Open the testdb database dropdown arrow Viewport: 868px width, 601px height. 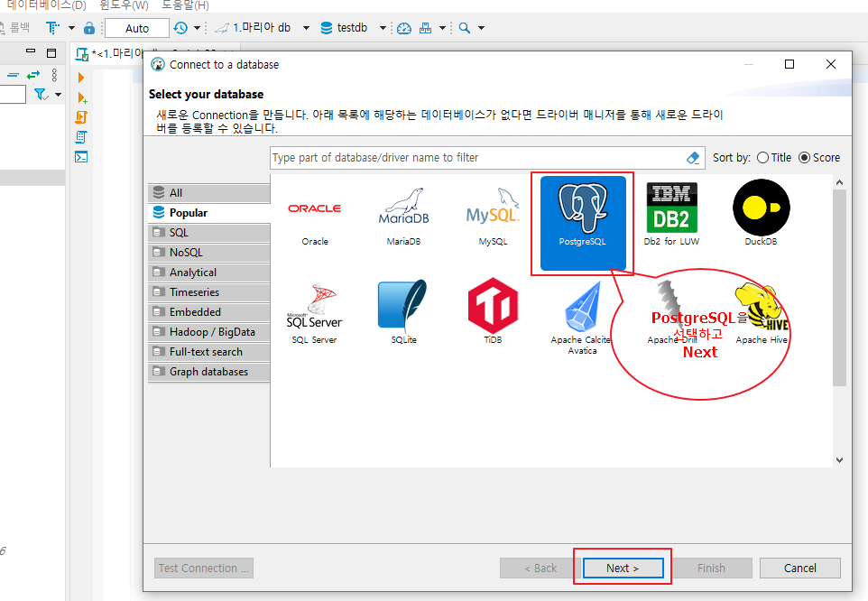coord(383,28)
